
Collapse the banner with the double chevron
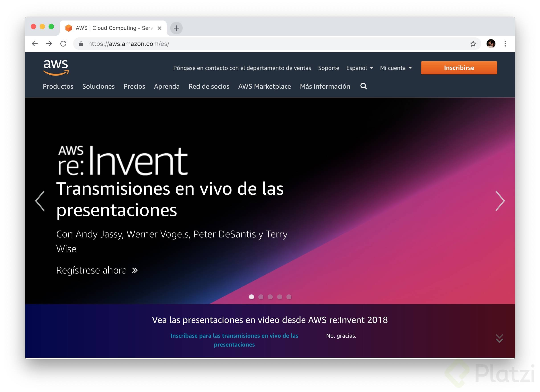coord(499,338)
